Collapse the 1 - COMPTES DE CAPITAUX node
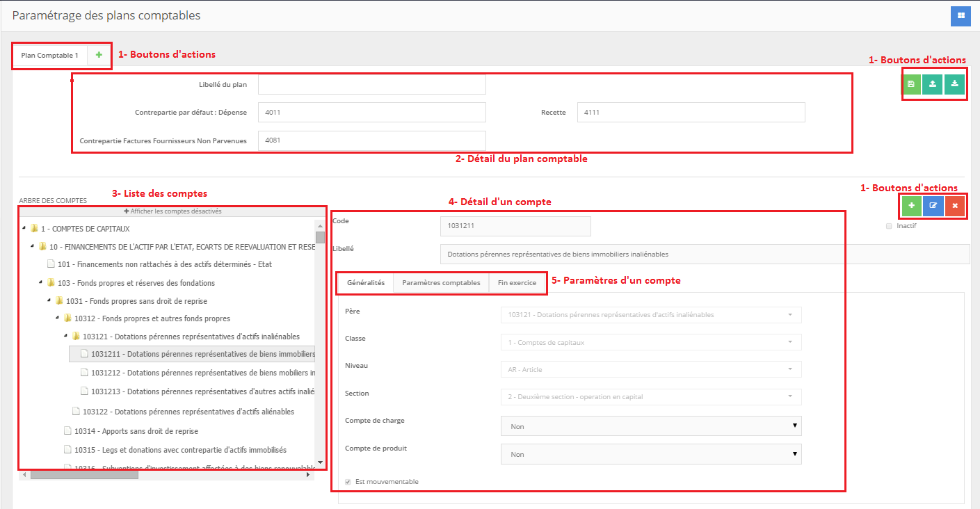 click(24, 228)
